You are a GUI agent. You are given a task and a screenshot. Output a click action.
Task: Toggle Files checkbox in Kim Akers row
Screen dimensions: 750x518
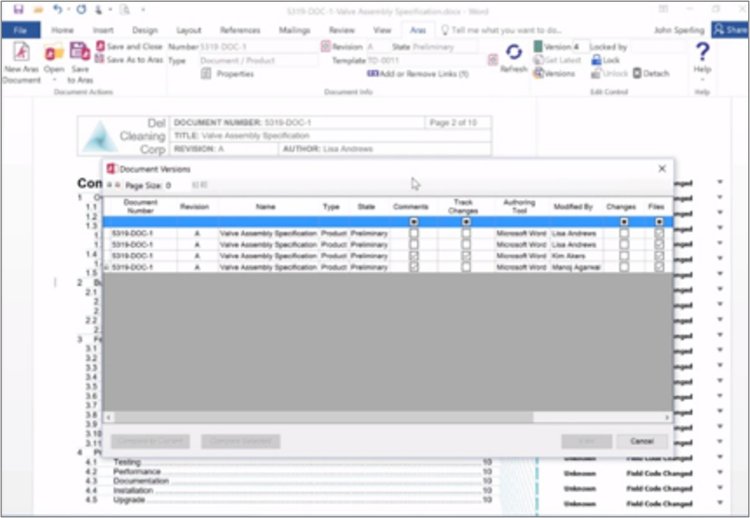click(x=659, y=256)
